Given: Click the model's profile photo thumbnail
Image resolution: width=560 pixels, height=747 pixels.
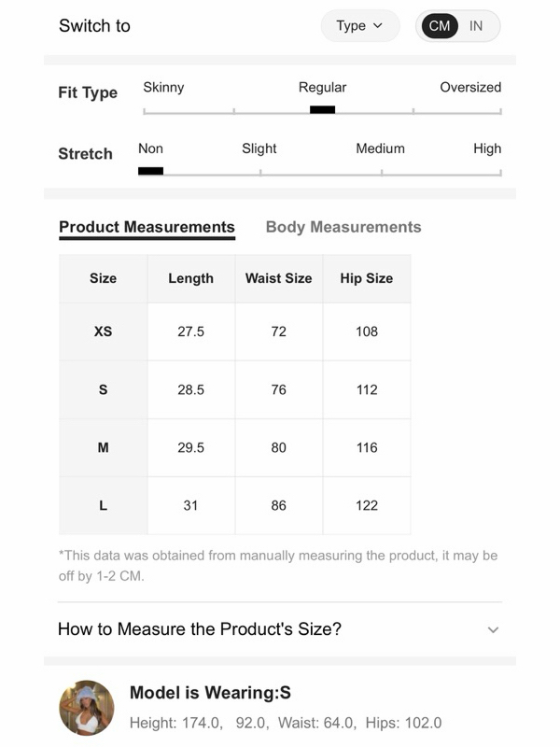Looking at the screenshot, I should [87, 708].
